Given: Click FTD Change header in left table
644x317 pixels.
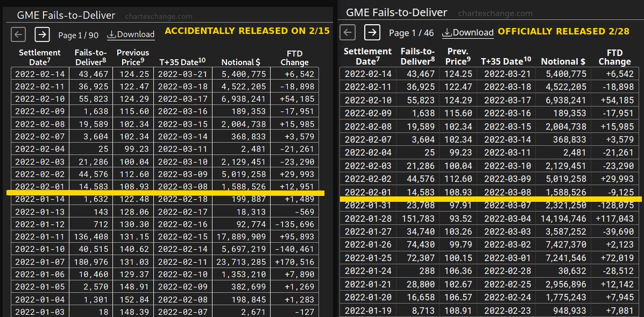Looking at the screenshot, I should coord(295,58).
